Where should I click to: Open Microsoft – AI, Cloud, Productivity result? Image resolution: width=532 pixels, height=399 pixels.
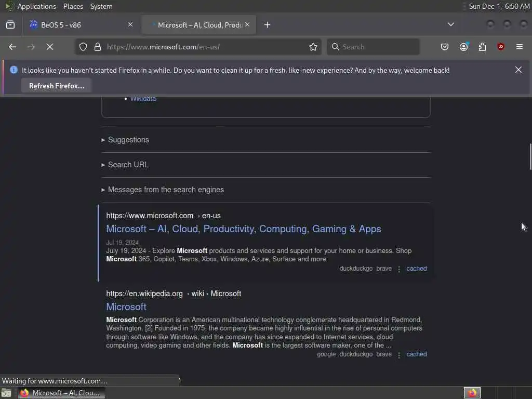pyautogui.click(x=244, y=229)
